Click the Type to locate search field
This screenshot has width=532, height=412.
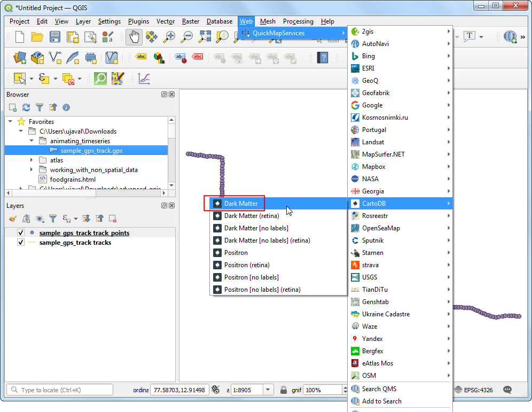[x=60, y=390]
